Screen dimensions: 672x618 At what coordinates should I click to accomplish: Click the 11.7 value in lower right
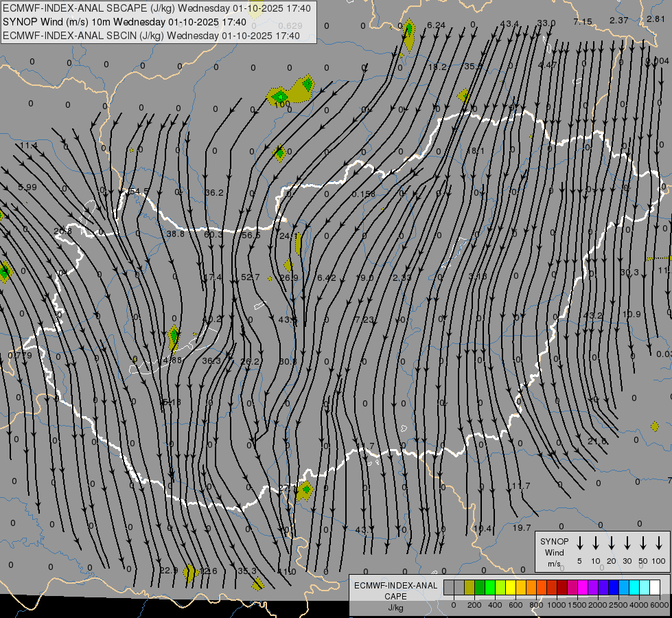point(521,486)
